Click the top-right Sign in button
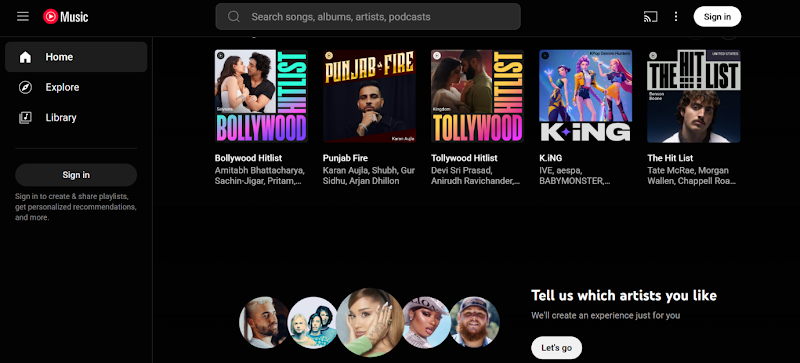 click(717, 17)
